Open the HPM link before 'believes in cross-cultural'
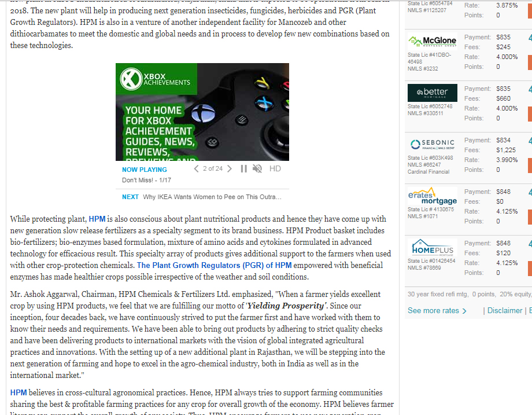The height and width of the screenshot is (415, 532). [x=19, y=392]
